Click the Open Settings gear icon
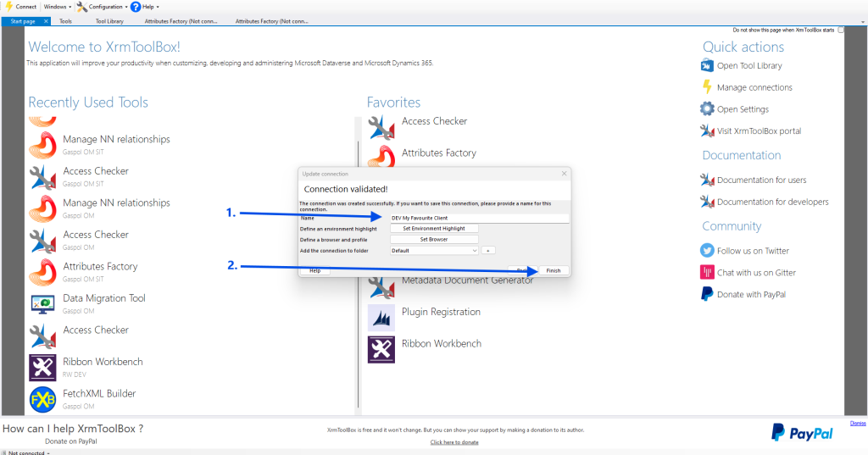Screen dimensions: 868x455 707,108
